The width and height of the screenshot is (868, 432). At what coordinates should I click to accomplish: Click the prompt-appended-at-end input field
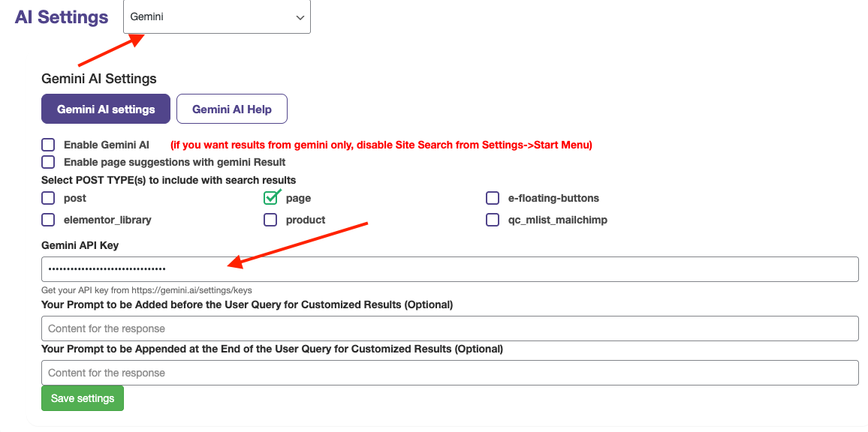[450, 373]
